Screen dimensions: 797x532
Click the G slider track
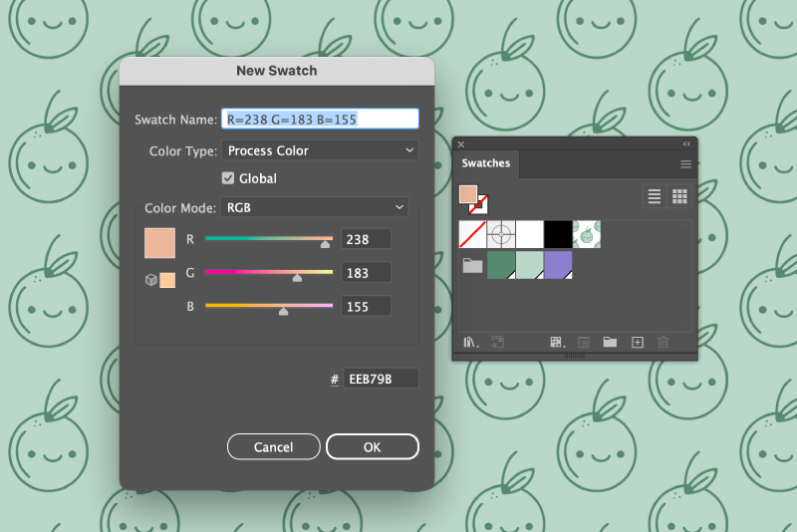(269, 272)
